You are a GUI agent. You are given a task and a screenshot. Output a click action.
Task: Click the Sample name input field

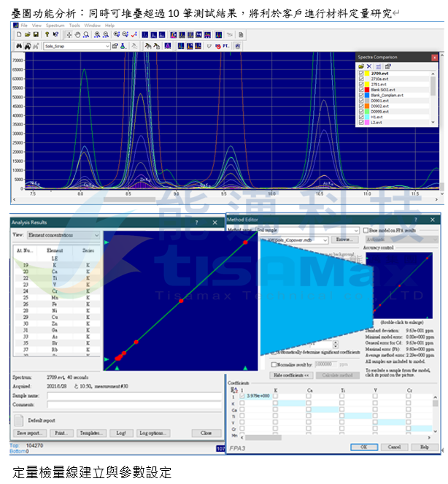(x=134, y=396)
